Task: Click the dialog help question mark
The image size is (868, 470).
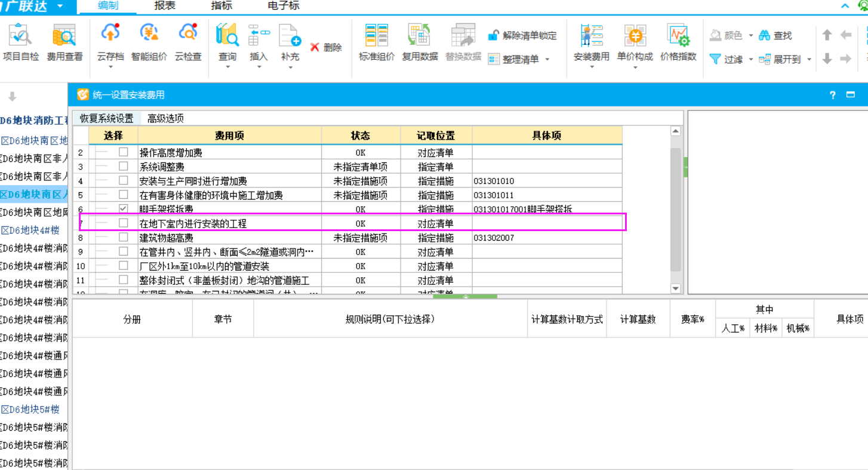Action: [x=833, y=95]
